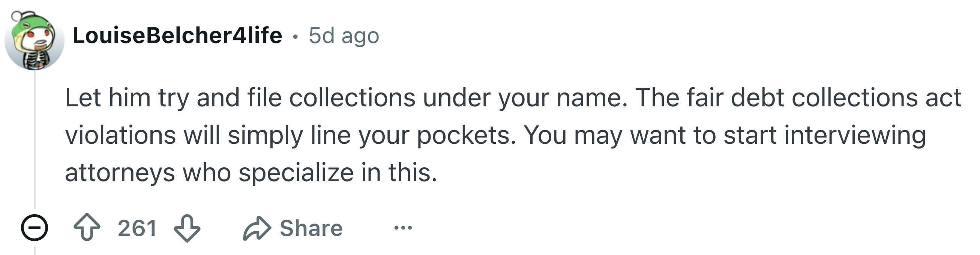Click the dot separator before the timestamp

295,37
